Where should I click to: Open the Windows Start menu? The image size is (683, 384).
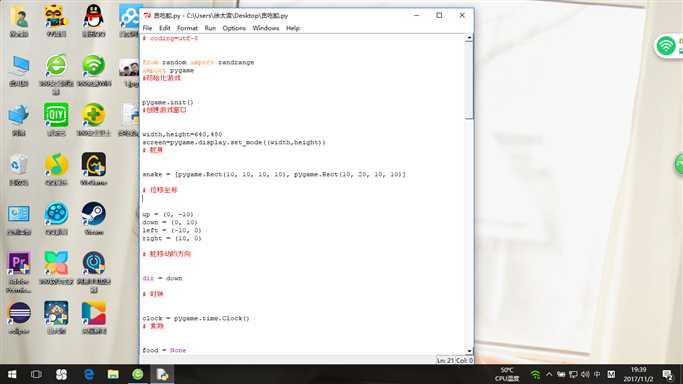(12, 374)
